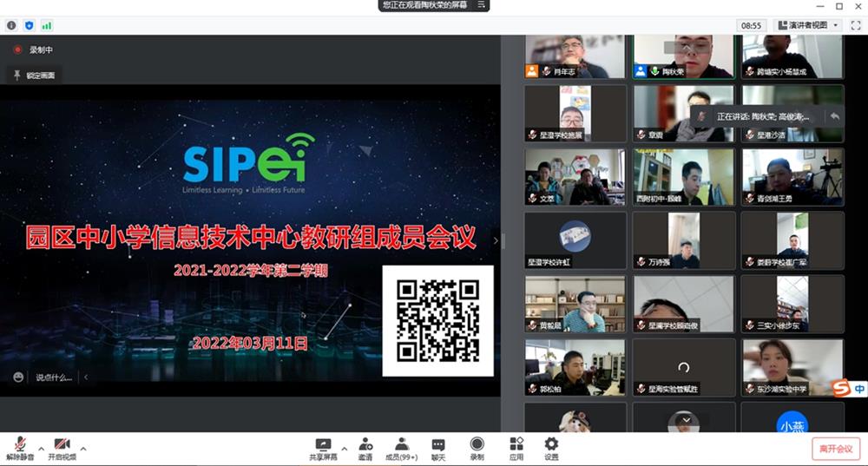
Task: Click the 离开会议 leave meeting button
Action: tap(836, 449)
